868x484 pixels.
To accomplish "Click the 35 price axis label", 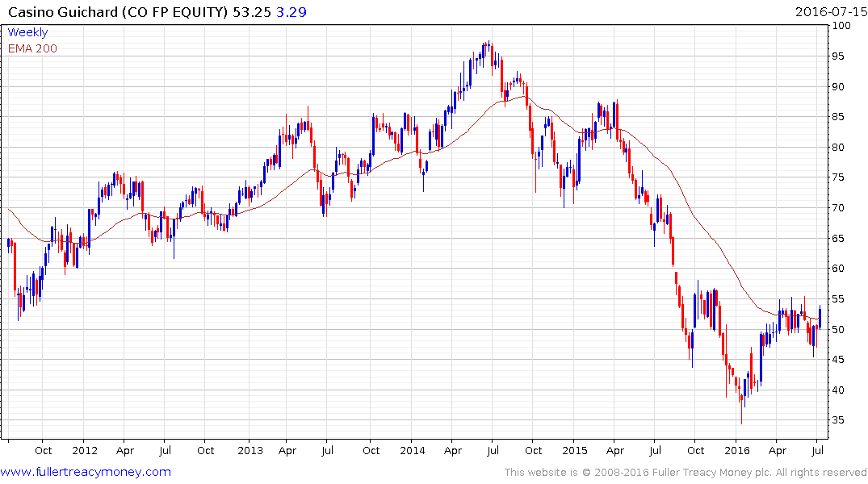I will (838, 420).
